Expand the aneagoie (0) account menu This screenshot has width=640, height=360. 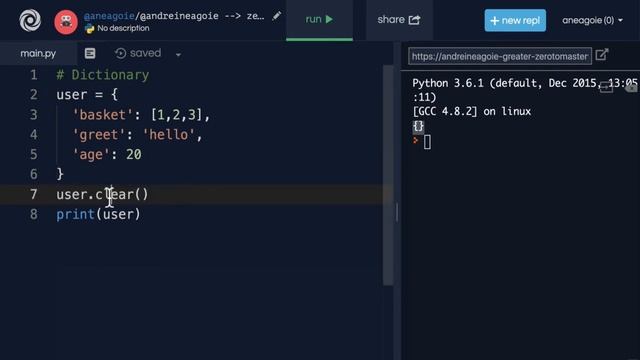[592, 20]
